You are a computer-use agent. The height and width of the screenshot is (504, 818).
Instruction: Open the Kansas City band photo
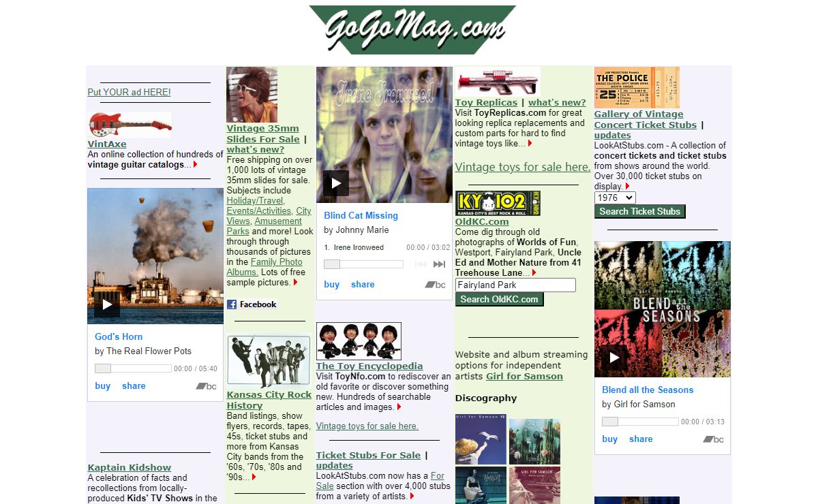click(269, 361)
